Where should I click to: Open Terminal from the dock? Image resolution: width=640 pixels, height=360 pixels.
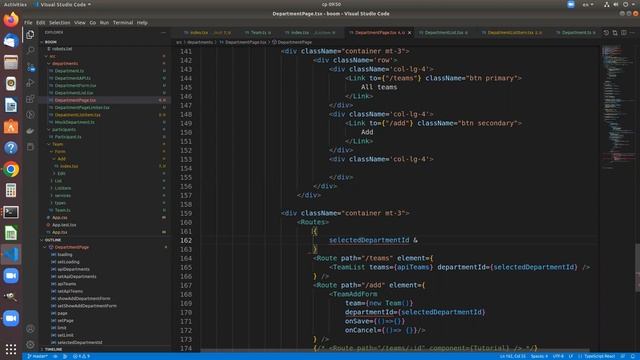(x=11, y=212)
